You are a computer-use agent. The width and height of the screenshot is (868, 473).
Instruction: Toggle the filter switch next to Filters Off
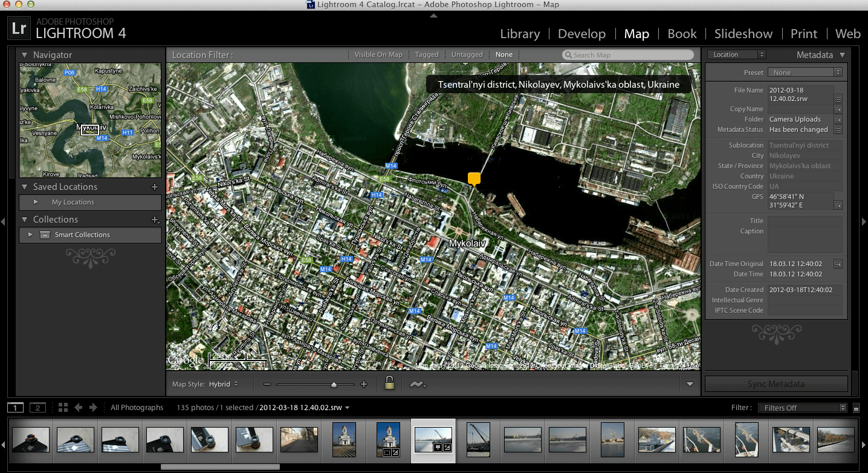click(x=855, y=408)
